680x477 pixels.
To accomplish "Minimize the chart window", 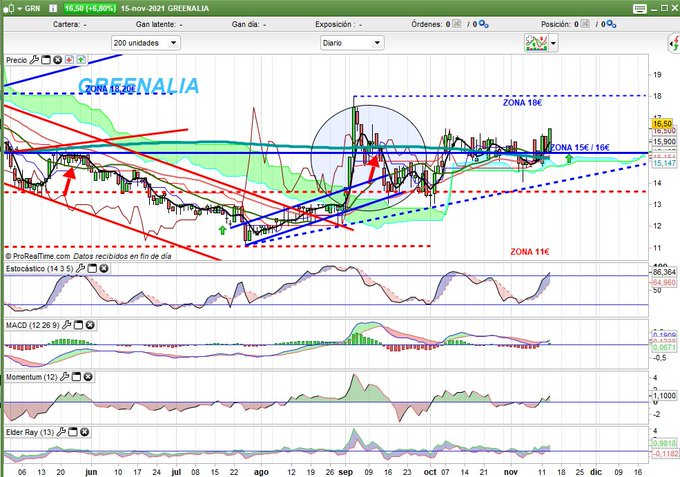I will pos(654,8).
